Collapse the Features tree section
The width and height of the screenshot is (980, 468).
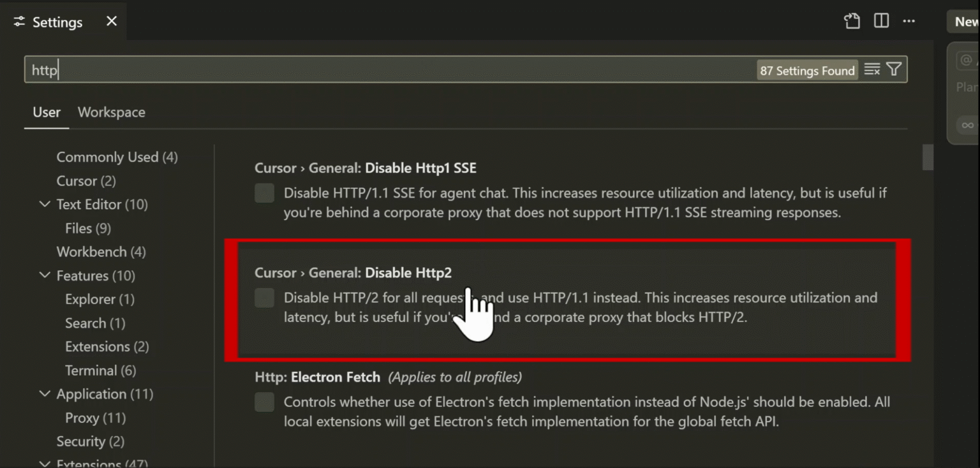click(45, 275)
